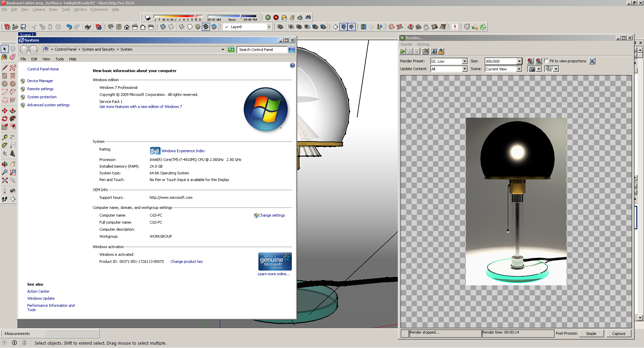This screenshot has height=348, width=644.
Task: Expand Control Panel breadcrumb arrow
Action: [x=79, y=50]
